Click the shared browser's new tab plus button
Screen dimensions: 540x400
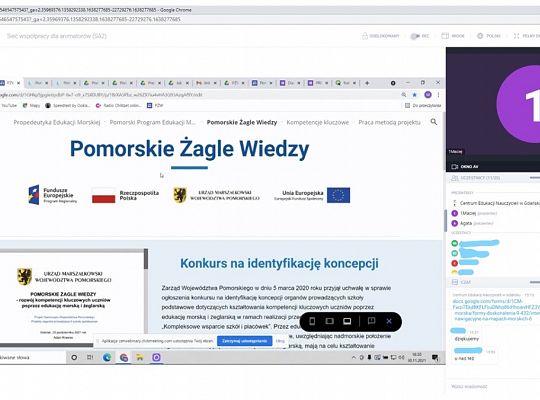367,83
